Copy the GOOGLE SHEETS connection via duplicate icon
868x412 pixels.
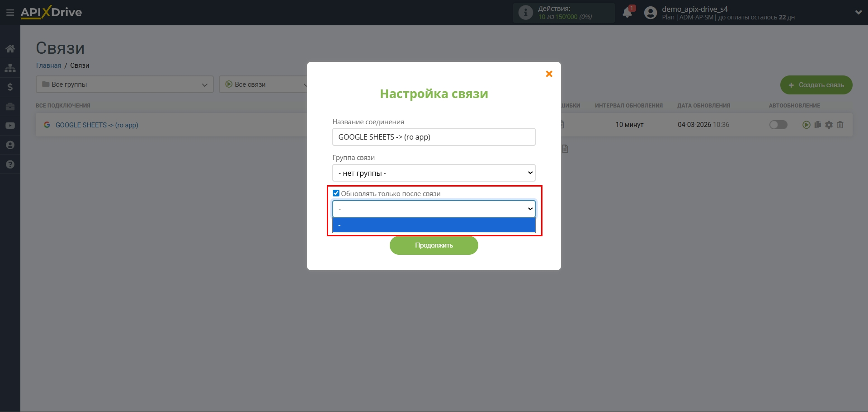818,125
